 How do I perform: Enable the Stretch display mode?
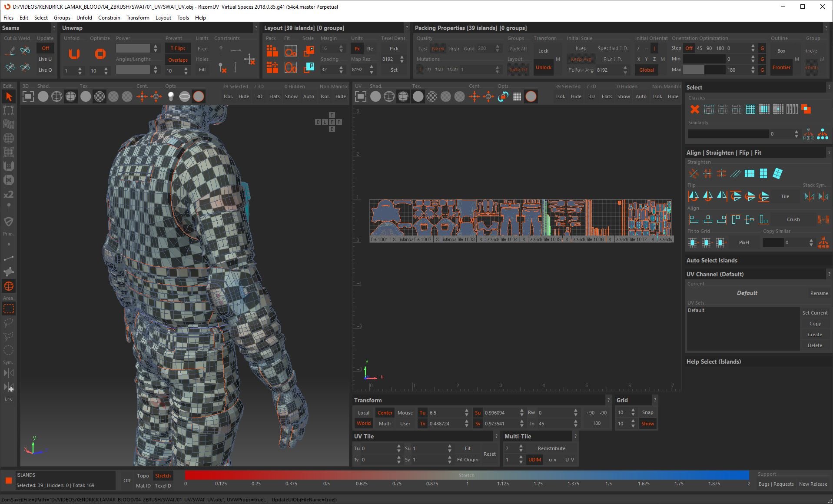pos(163,476)
